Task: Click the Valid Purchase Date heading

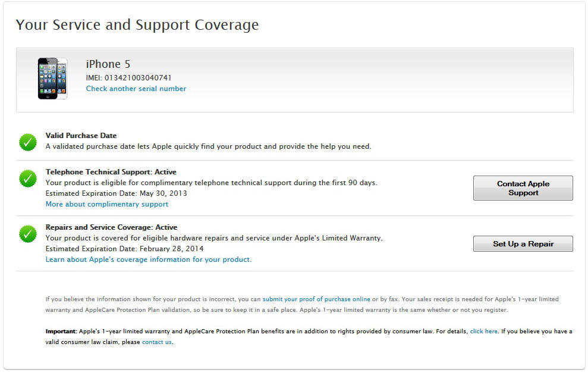Action: click(81, 136)
